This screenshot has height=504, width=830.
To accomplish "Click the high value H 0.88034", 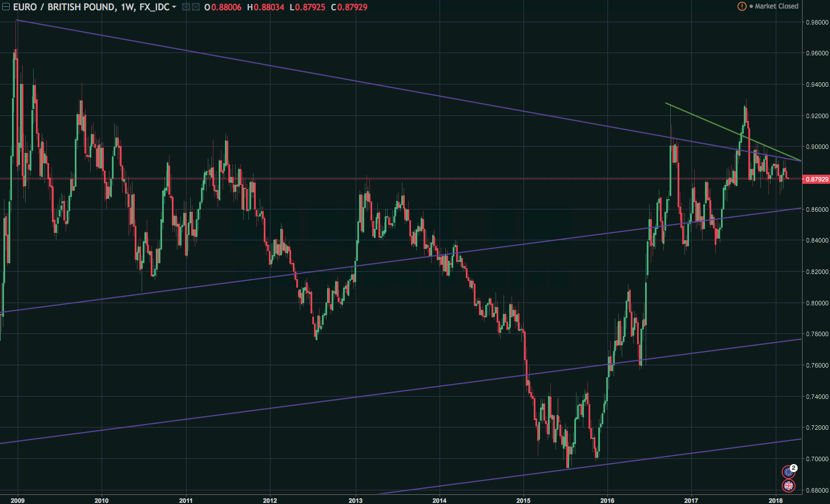I will (265, 7).
